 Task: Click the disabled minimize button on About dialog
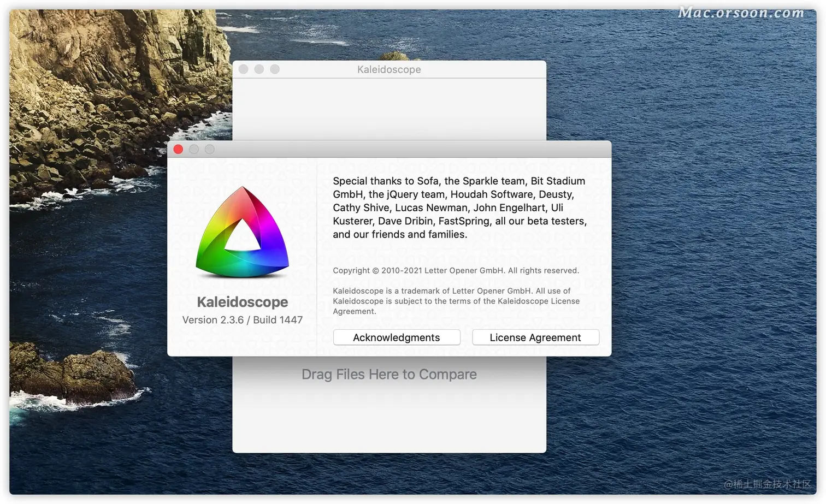(194, 149)
